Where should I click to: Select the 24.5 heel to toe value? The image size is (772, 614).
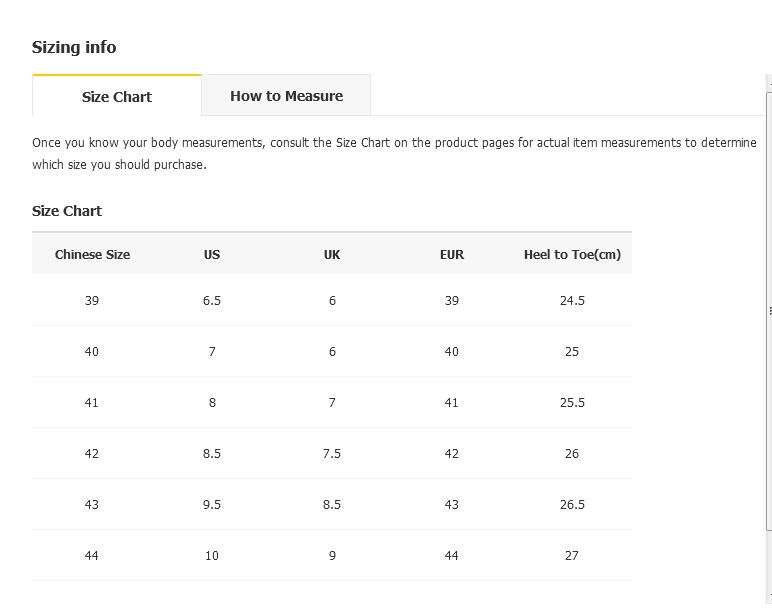coord(572,300)
